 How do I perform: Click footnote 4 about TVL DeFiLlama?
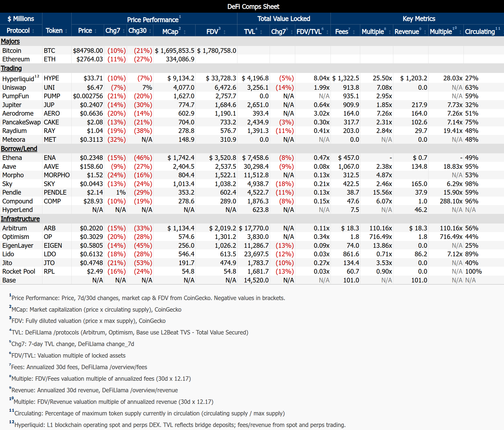point(129,332)
